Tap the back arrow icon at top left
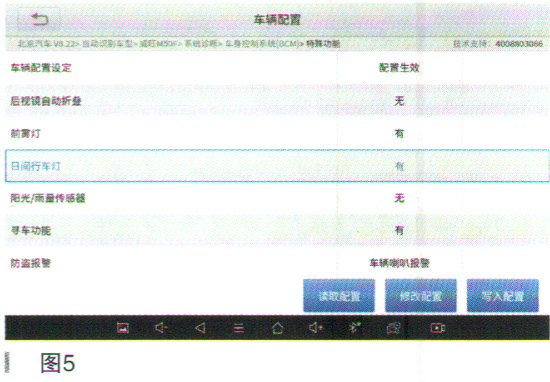 [39, 19]
